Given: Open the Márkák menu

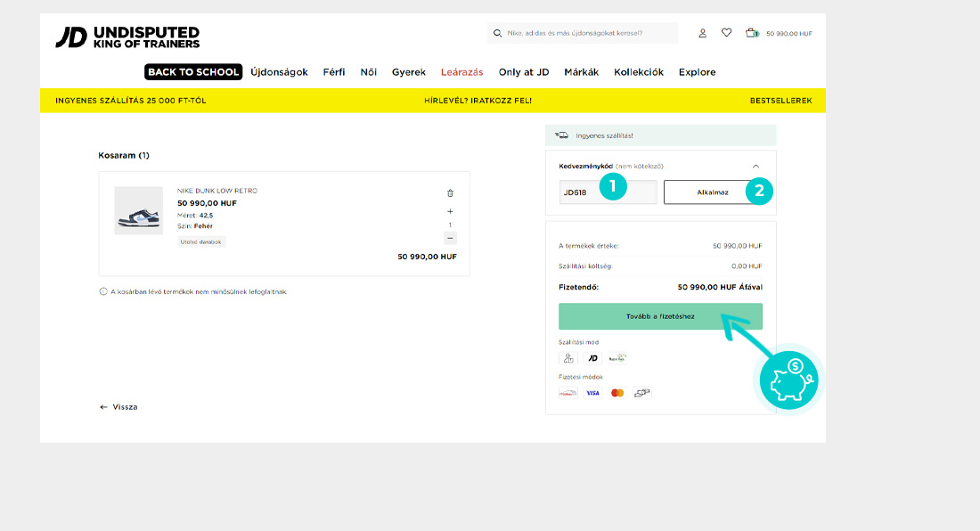Looking at the screenshot, I should (x=581, y=72).
